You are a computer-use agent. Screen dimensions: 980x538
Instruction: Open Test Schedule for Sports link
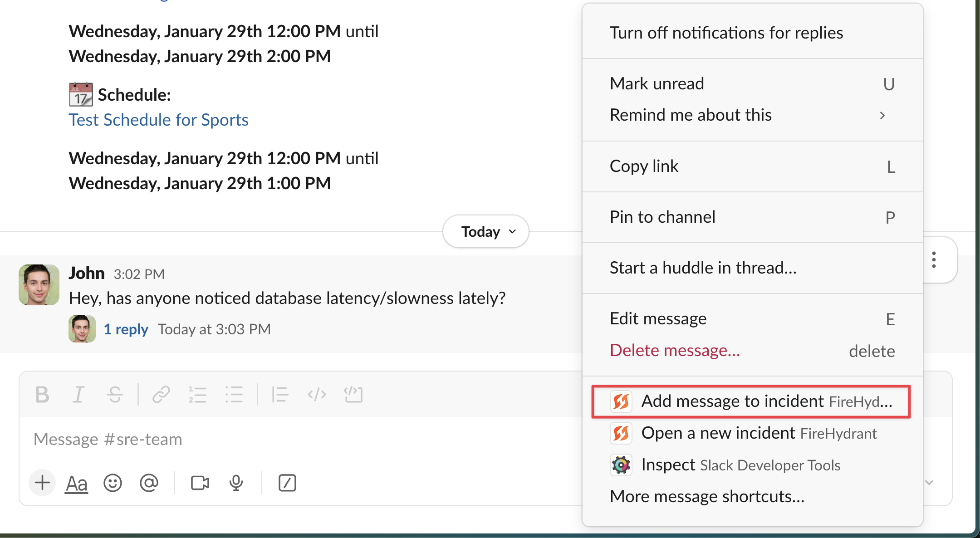[158, 120]
